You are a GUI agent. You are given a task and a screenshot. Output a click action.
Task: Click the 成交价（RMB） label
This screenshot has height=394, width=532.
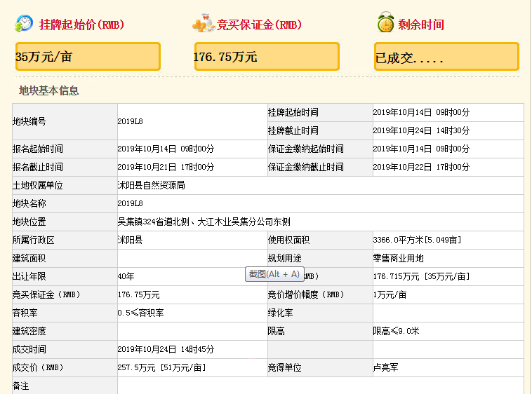point(38,368)
